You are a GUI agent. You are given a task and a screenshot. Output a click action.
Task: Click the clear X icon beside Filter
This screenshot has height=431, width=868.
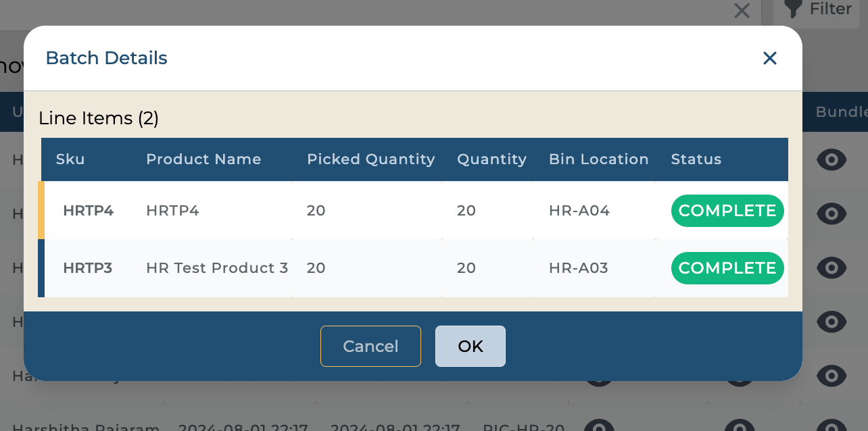pos(742,10)
